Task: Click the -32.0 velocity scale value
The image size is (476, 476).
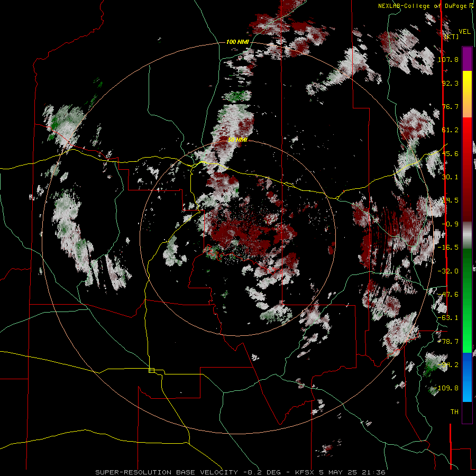Action: 448,271
